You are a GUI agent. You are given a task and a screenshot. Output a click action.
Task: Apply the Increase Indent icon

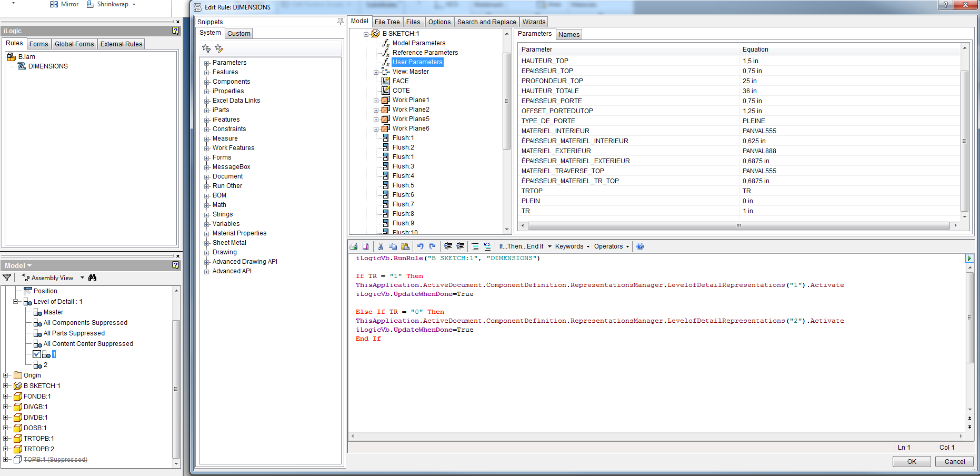point(448,246)
